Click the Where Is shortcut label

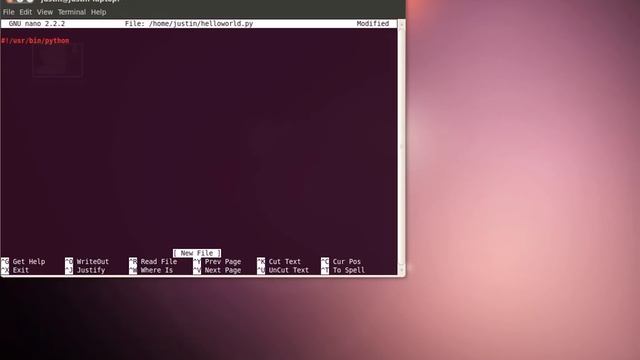coord(157,270)
